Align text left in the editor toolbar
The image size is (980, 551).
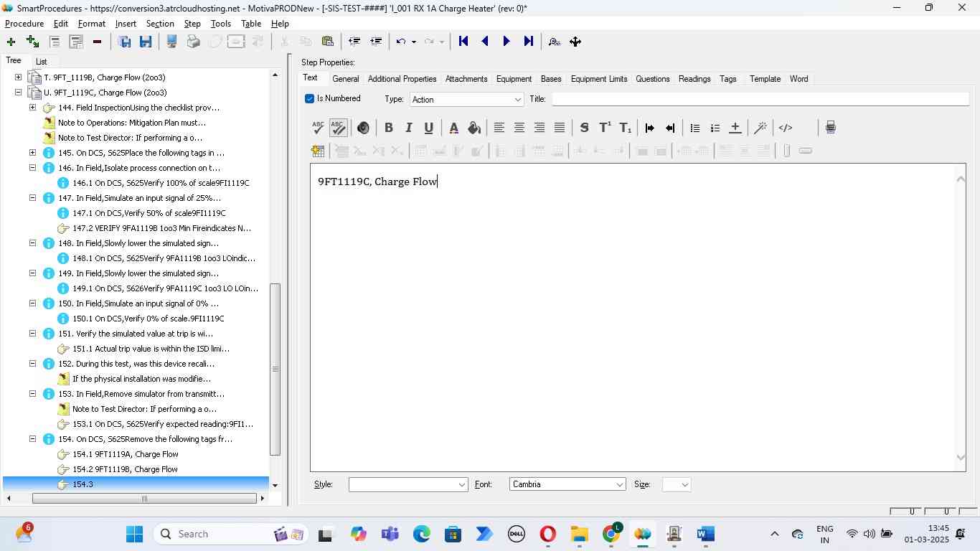click(499, 128)
